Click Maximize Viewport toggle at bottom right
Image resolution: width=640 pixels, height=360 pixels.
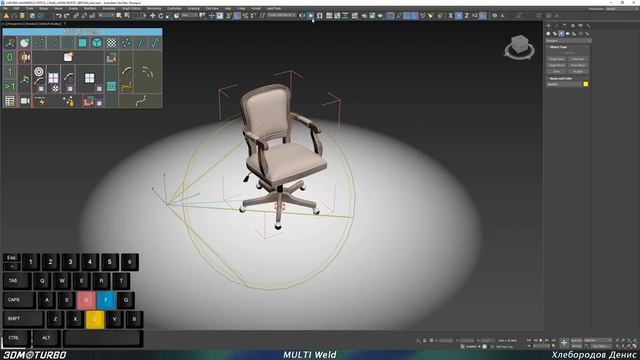coord(635,346)
